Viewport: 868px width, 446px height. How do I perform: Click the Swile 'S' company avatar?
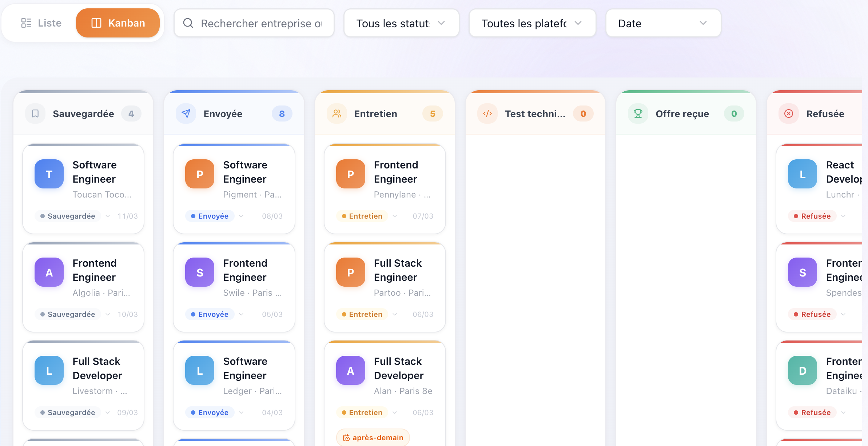click(x=200, y=272)
